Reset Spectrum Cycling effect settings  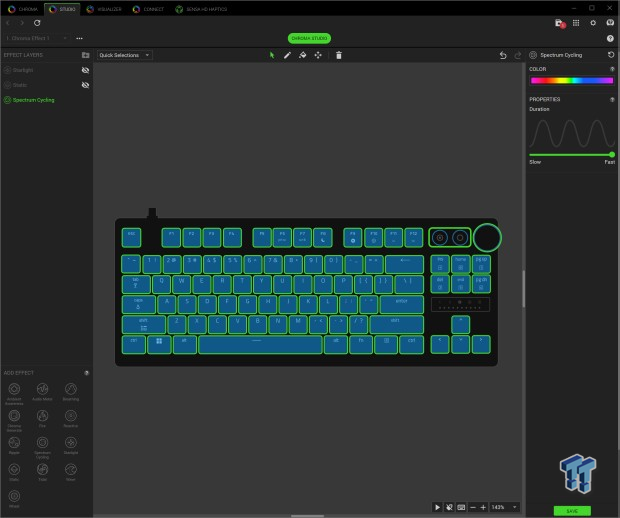point(611,55)
